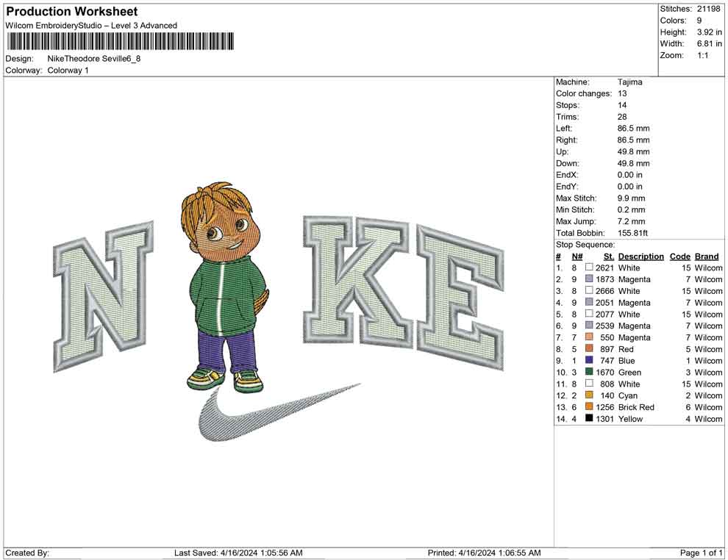728x560 pixels.
Task: Click the Blue description in row 9
Action: [x=627, y=361]
